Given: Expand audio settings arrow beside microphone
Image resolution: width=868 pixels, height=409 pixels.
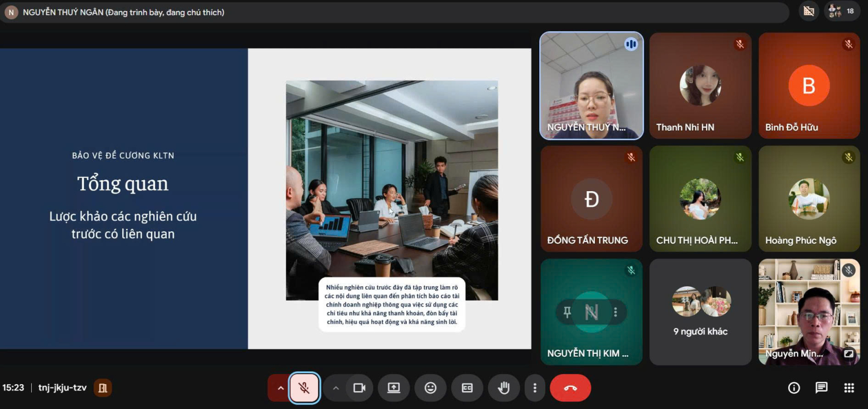Looking at the screenshot, I should [x=281, y=388].
